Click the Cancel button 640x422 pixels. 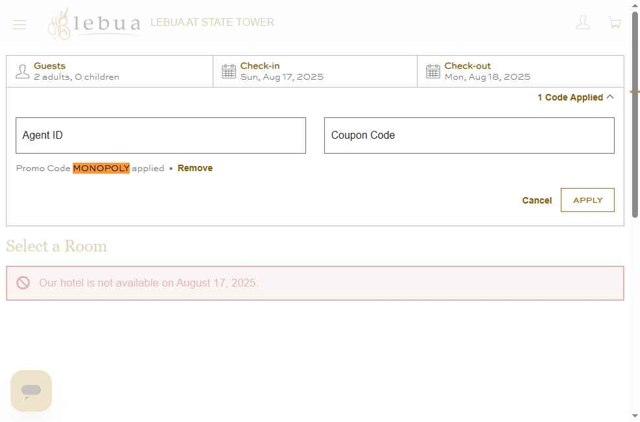(537, 200)
